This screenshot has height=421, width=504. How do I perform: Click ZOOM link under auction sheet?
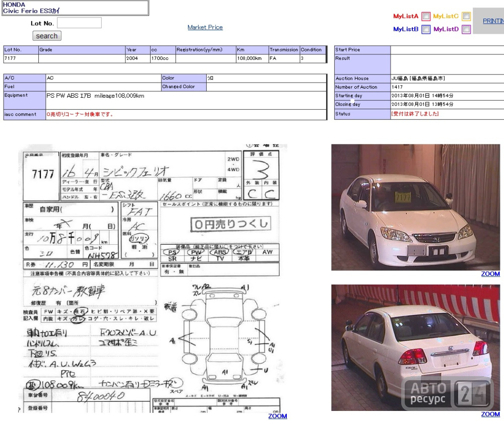coord(278,416)
